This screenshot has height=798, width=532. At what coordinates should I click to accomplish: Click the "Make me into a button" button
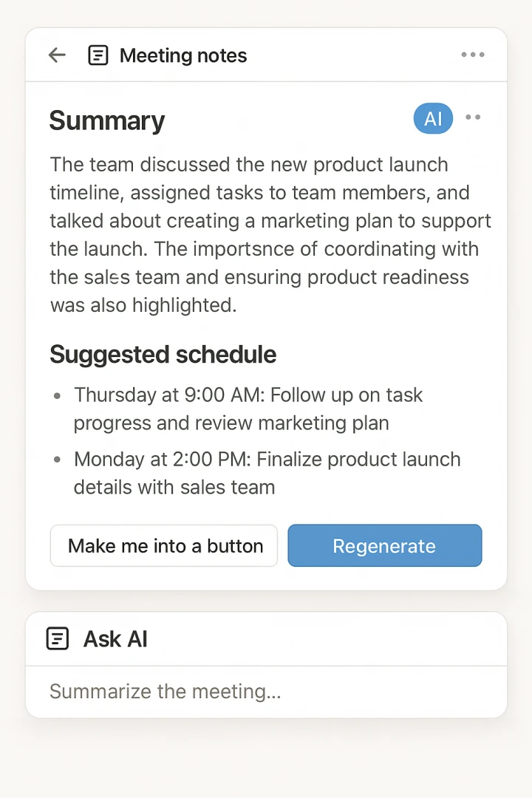pos(164,545)
